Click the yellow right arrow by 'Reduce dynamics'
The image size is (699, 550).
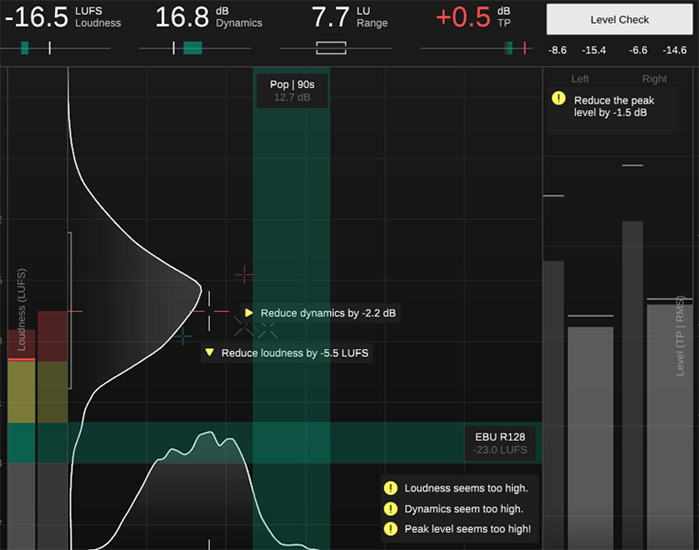[x=249, y=313]
